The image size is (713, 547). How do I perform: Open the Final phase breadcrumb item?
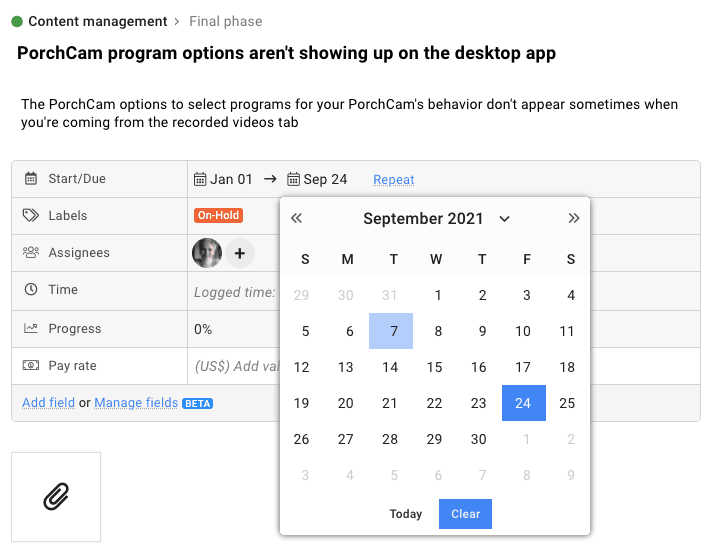pos(226,21)
